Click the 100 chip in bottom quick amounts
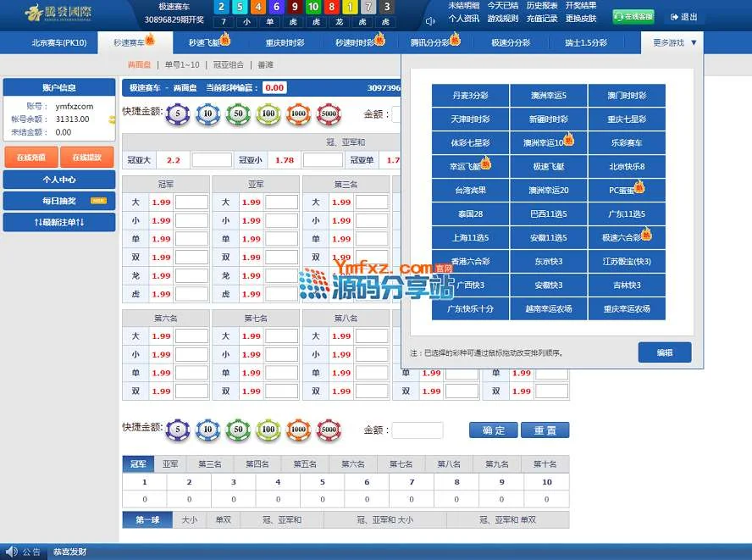Image resolution: width=752 pixels, height=560 pixels. 268,430
